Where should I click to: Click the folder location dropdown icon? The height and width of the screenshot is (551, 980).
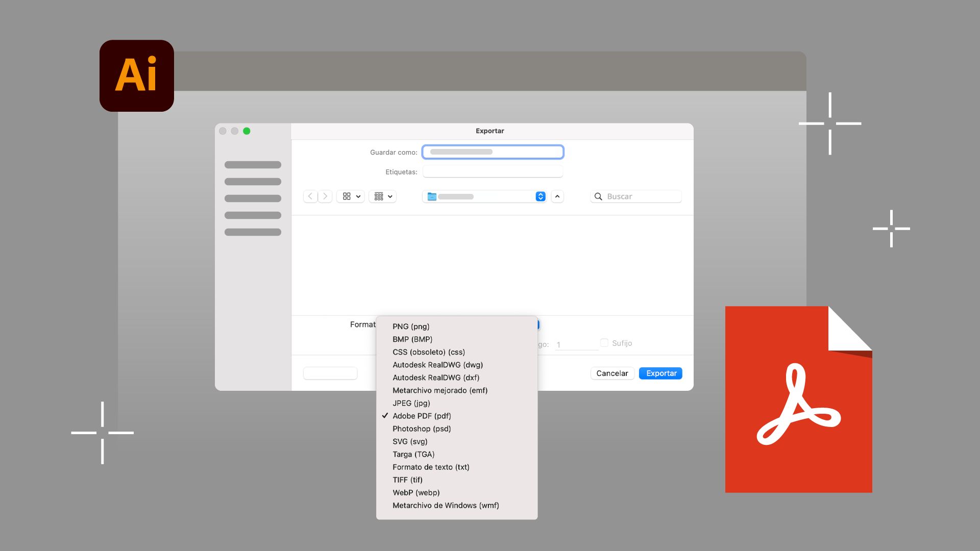(540, 196)
